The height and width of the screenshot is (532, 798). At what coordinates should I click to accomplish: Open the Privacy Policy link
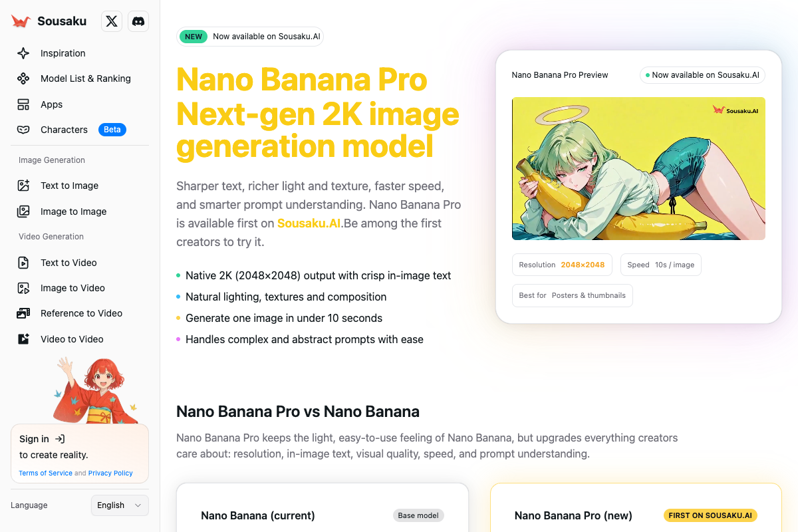pos(110,473)
